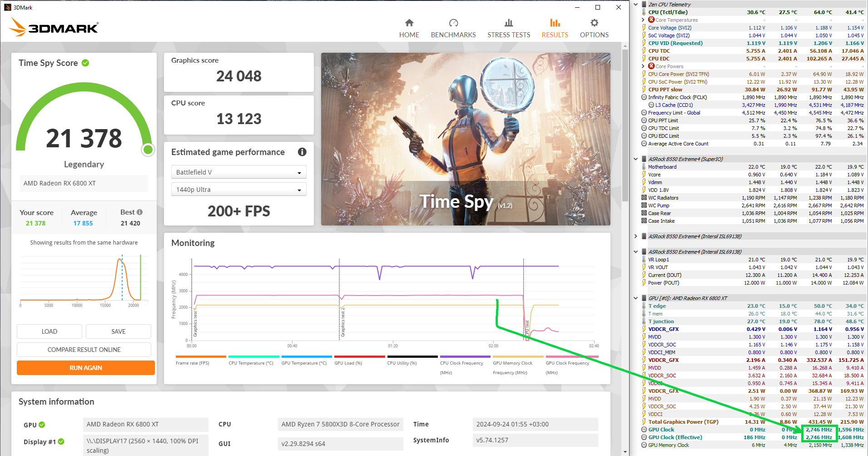Click the Average score value 17 855
The height and width of the screenshot is (456, 868).
[83, 223]
